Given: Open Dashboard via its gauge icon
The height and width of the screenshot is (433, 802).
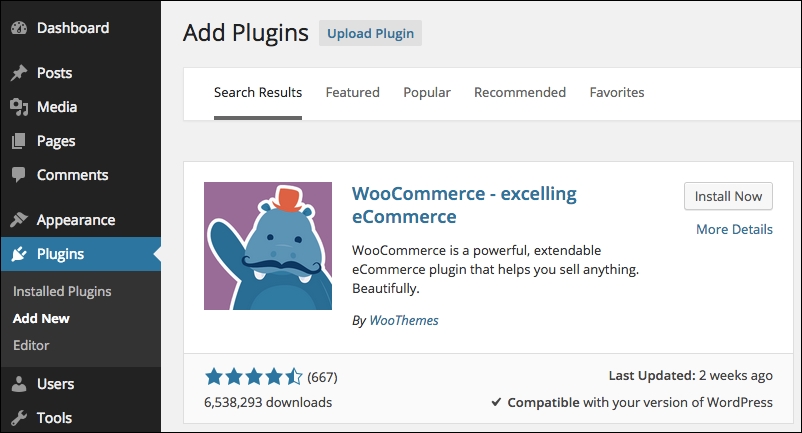Looking at the screenshot, I should pos(19,28).
